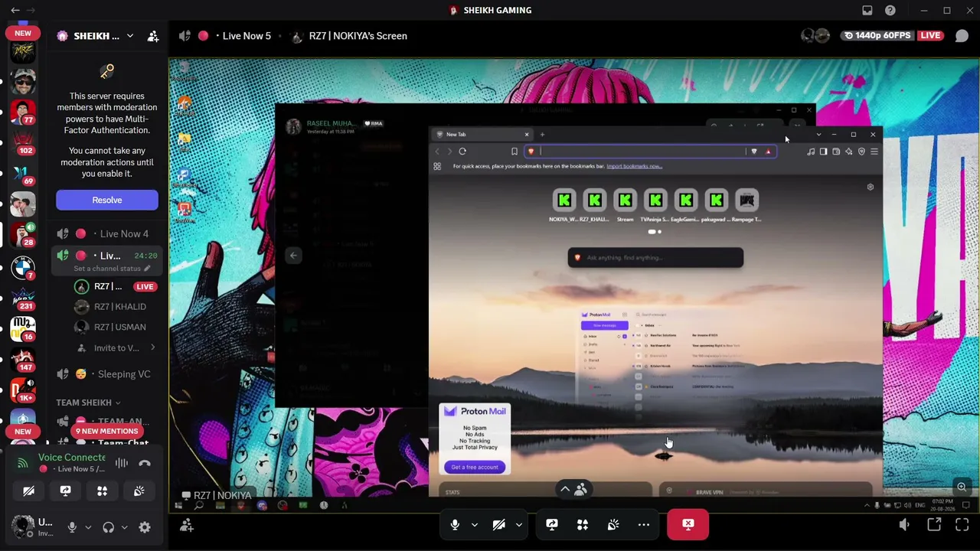
Task: Open input device options arrow in user panel
Action: click(x=88, y=527)
